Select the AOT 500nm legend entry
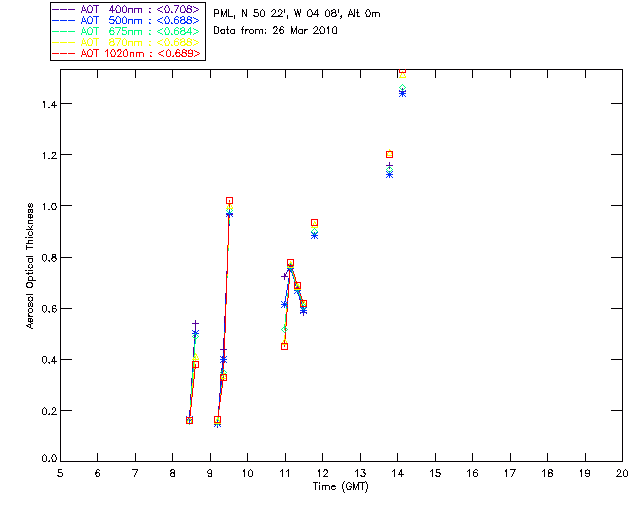 (x=127, y=20)
